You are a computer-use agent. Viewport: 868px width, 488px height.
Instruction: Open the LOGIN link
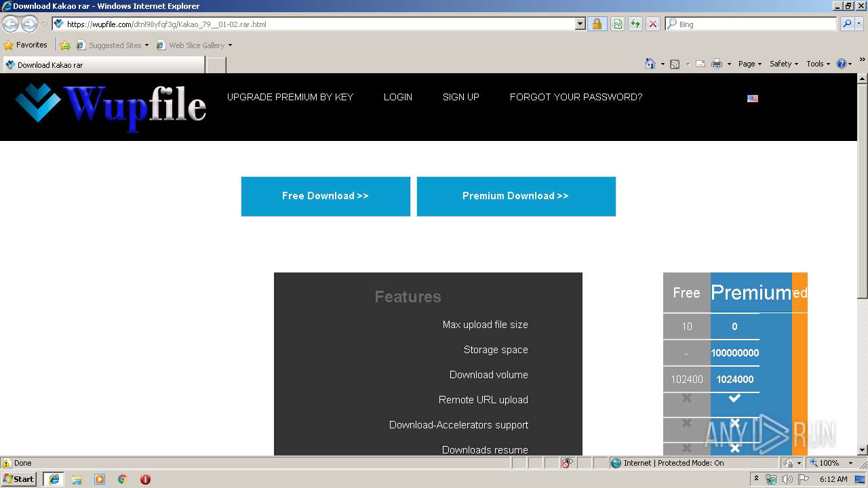[398, 97]
